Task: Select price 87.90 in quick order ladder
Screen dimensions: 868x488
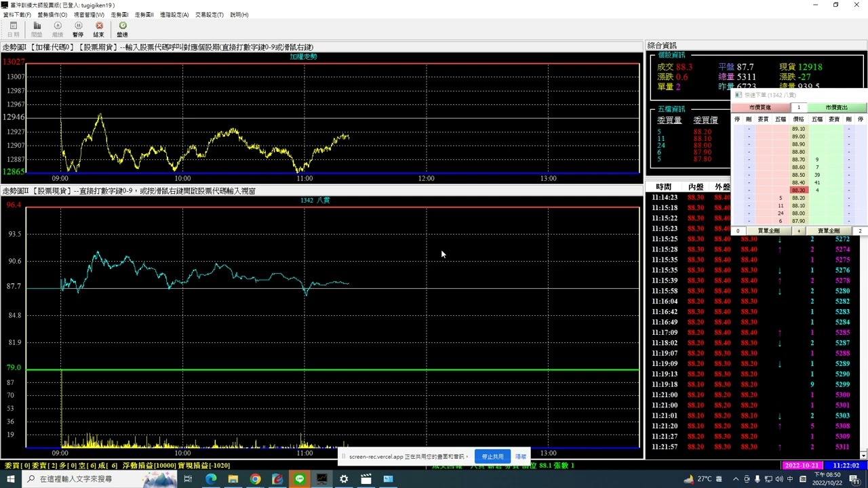Action: 799,221
